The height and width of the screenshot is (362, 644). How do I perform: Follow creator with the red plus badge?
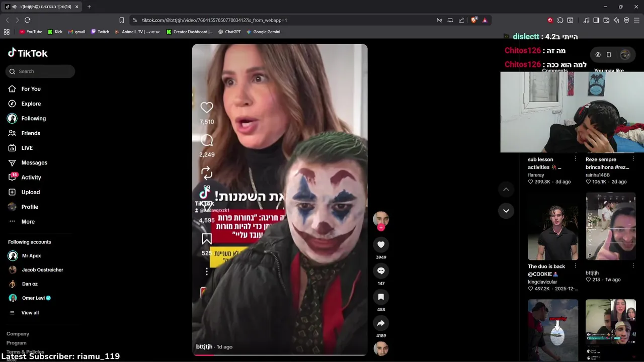click(x=381, y=227)
